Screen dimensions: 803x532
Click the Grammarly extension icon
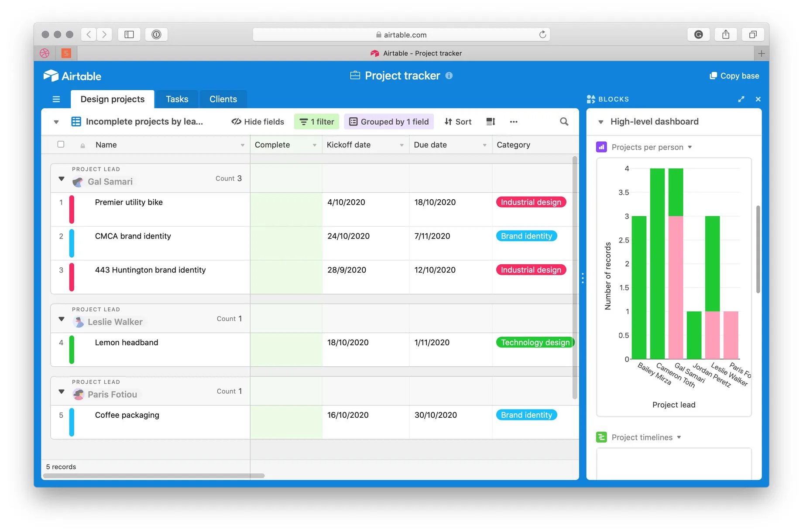click(698, 34)
